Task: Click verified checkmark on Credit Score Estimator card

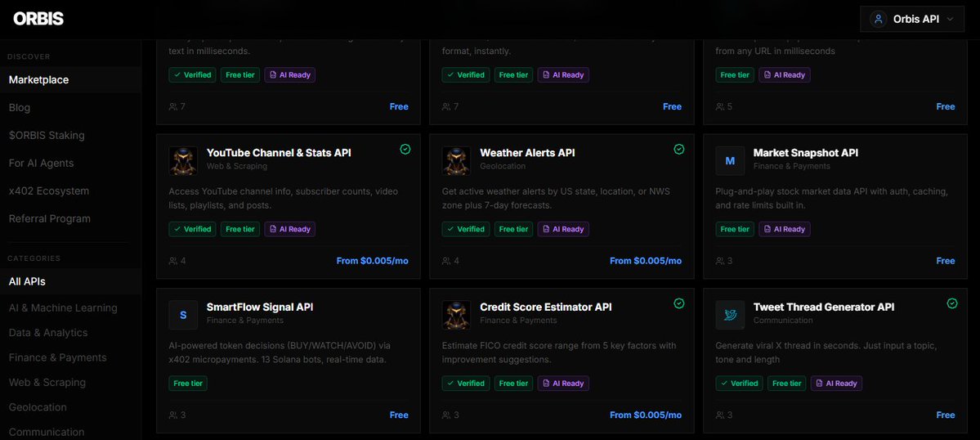Action: click(x=678, y=303)
